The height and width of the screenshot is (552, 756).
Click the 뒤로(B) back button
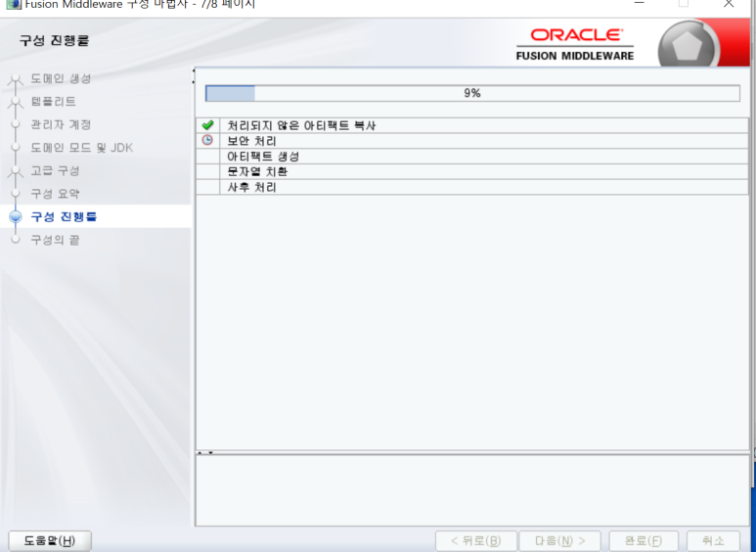point(476,541)
